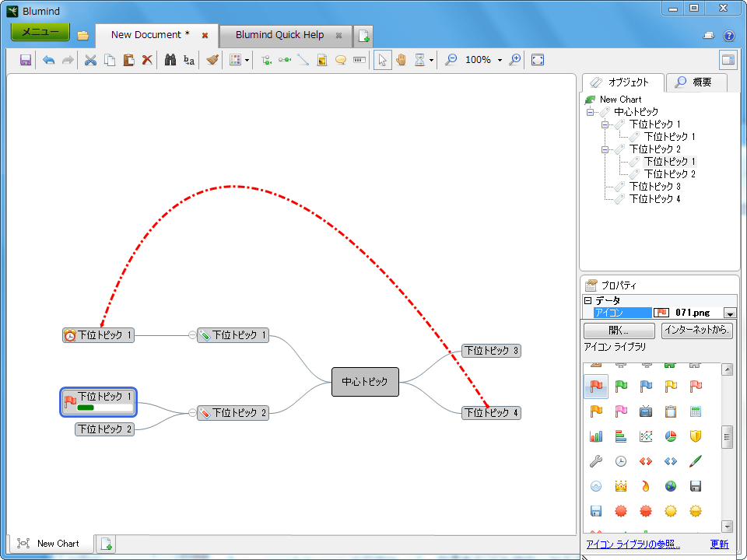The width and height of the screenshot is (747, 560).
Task: Open the 概要 panel tab
Action: point(695,82)
